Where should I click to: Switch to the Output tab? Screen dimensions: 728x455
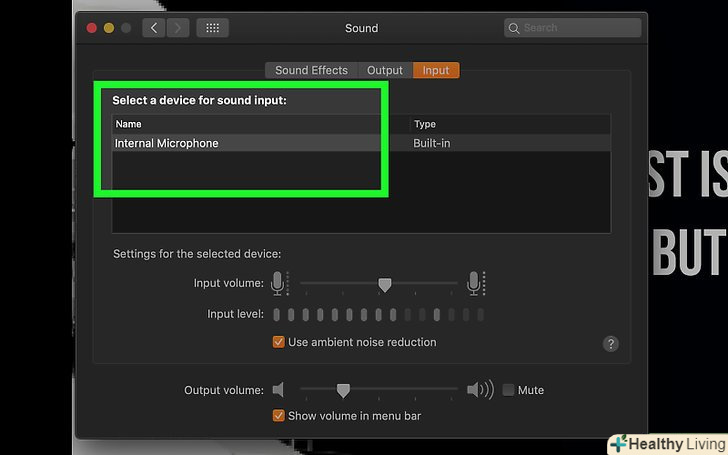tap(385, 70)
